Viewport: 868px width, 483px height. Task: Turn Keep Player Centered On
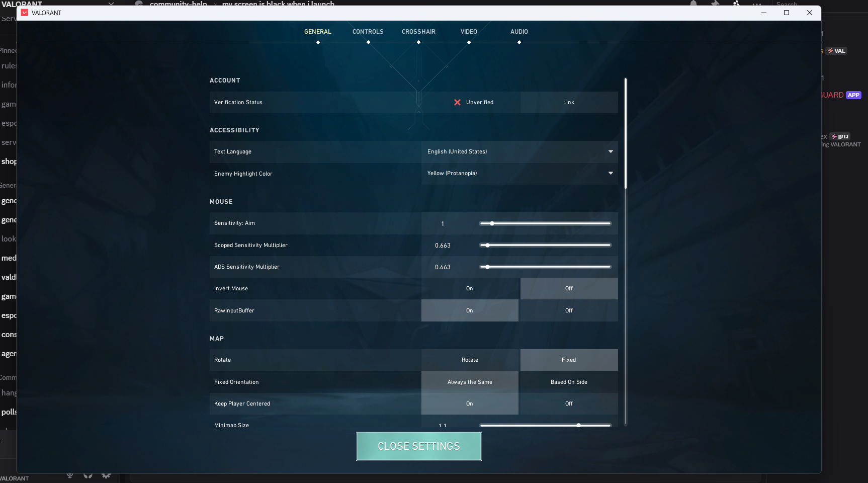tap(470, 404)
